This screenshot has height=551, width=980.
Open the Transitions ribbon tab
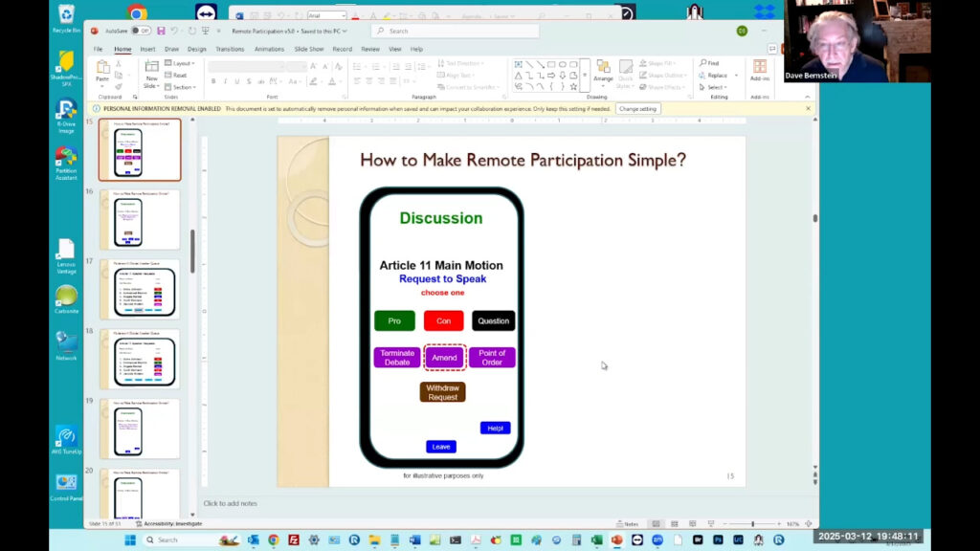pos(230,49)
